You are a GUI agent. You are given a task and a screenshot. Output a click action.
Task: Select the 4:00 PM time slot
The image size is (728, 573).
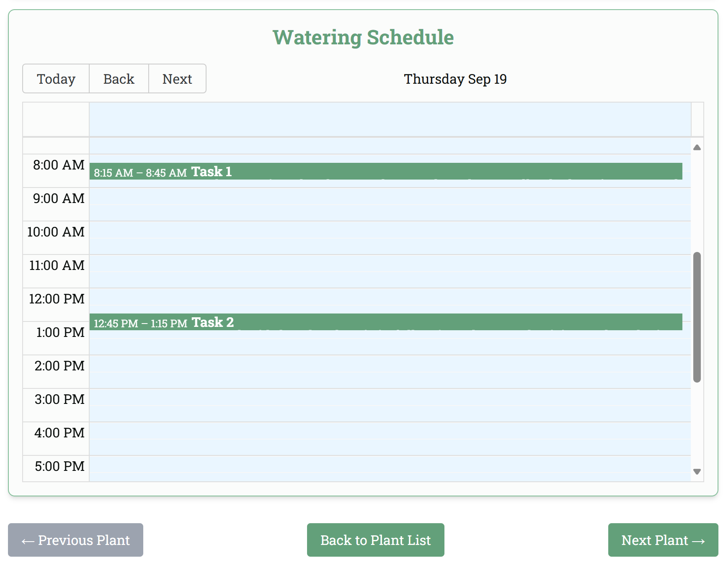[390, 431]
